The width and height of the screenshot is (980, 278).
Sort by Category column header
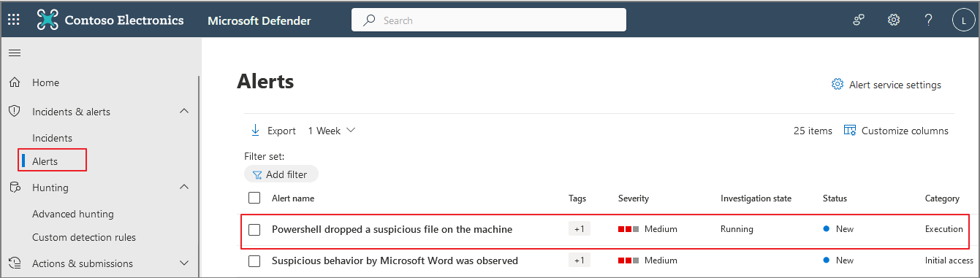942,198
